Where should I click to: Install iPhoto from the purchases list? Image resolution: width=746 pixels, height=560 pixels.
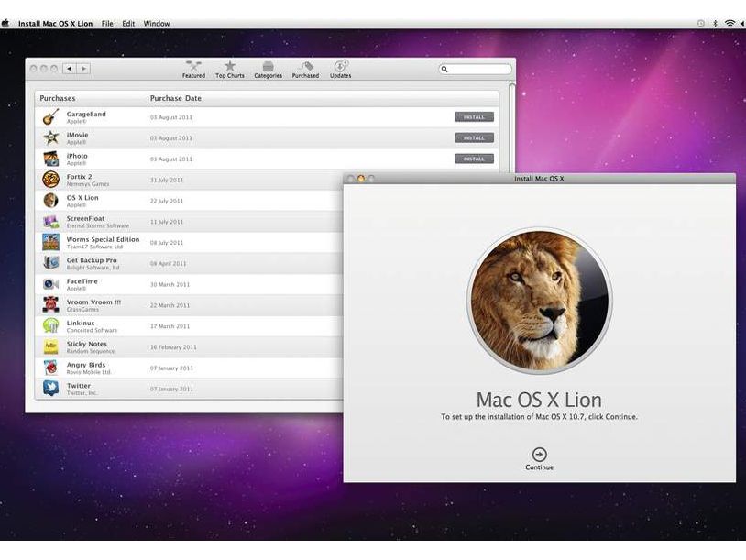[x=474, y=158]
